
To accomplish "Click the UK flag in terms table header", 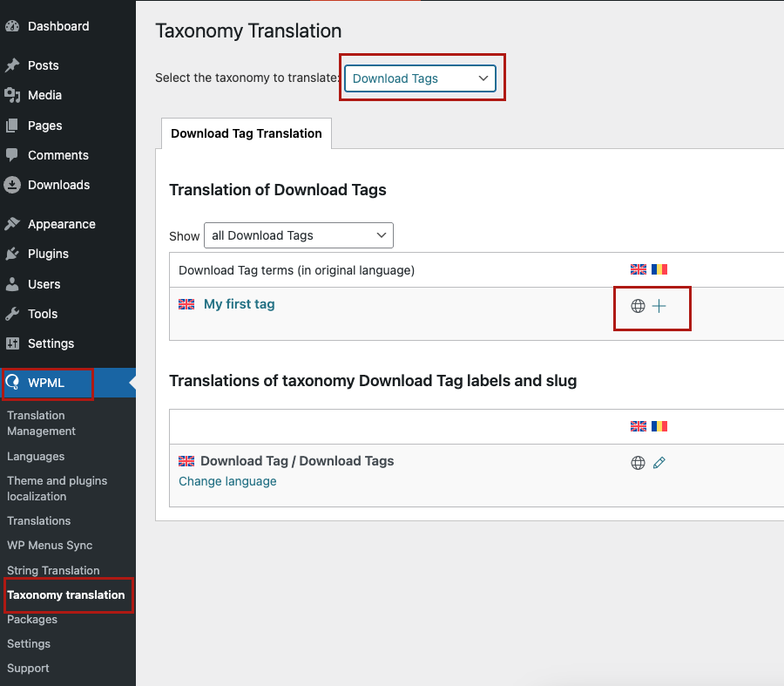I will 639,269.
